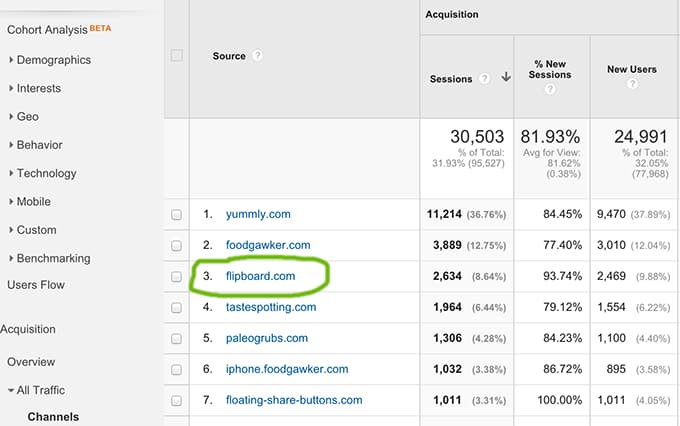Click paleogrubs.com sessions value 1,306
This screenshot has width=680, height=426.
(x=447, y=338)
